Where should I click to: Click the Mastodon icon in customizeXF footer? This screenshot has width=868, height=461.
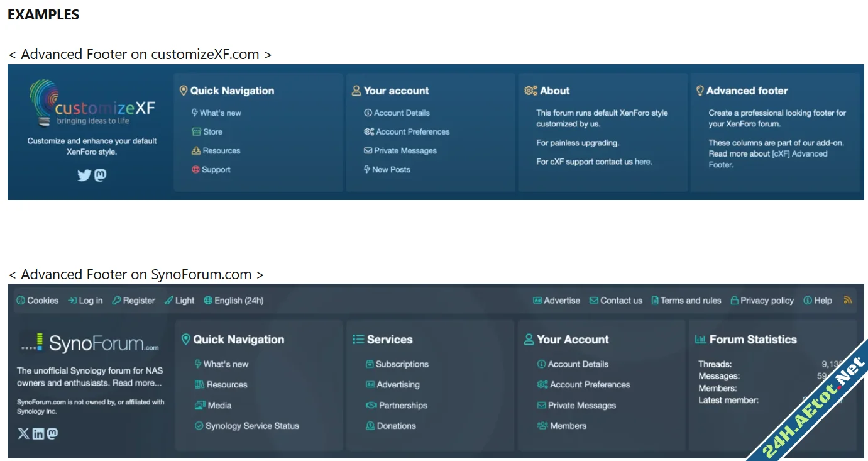(100, 175)
